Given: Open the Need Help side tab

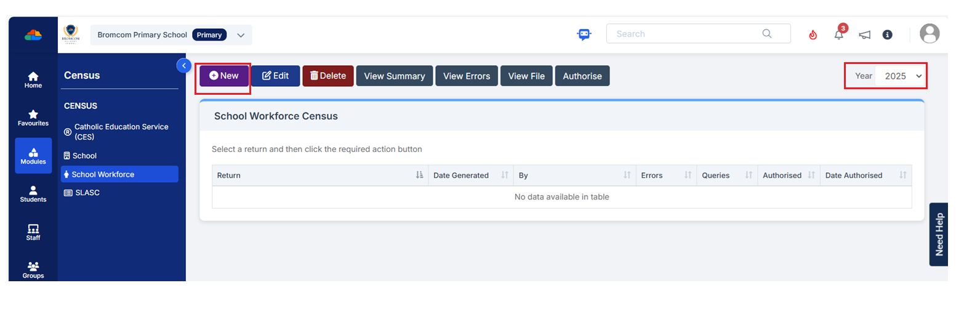Looking at the screenshot, I should [938, 234].
